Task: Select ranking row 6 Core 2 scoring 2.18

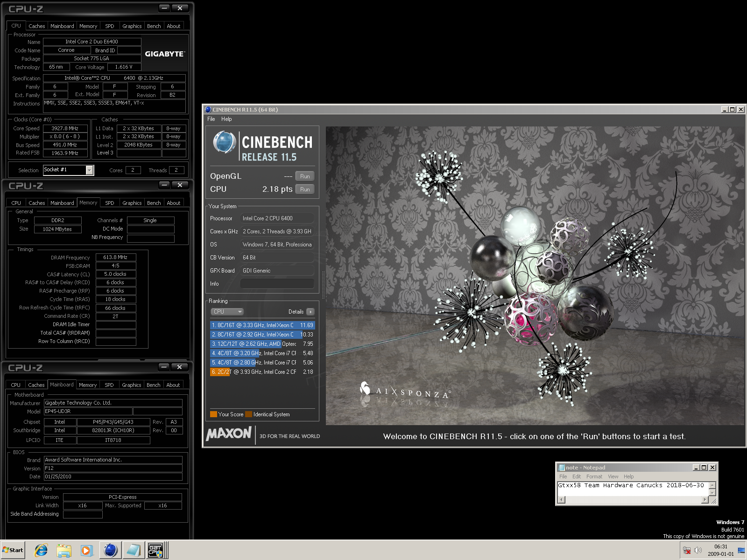Action: 262,372
